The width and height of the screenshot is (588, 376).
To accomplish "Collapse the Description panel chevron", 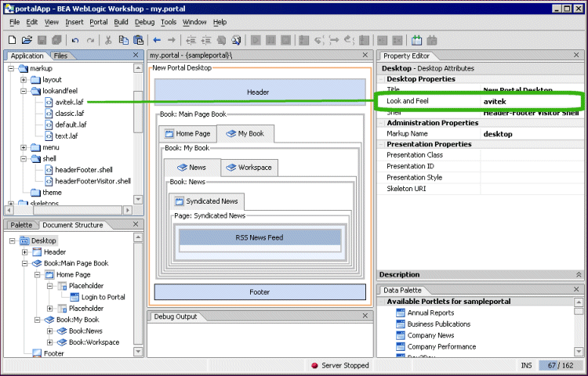I will (x=579, y=274).
